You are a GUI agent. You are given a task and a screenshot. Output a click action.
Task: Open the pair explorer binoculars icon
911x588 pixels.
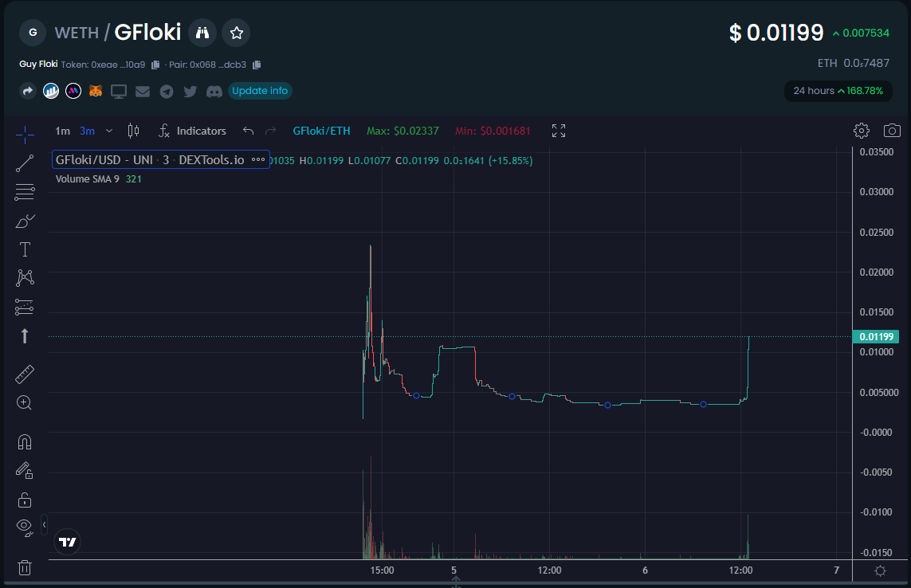[x=202, y=33]
